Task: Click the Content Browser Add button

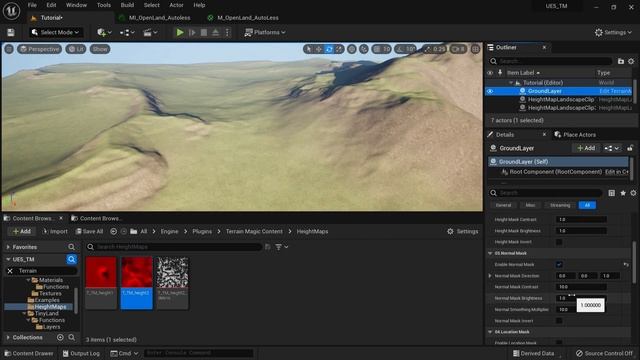Action: (x=22, y=231)
